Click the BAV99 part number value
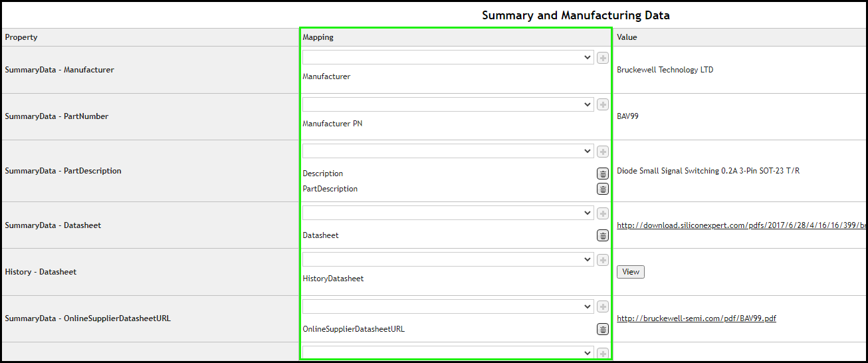 coord(627,116)
